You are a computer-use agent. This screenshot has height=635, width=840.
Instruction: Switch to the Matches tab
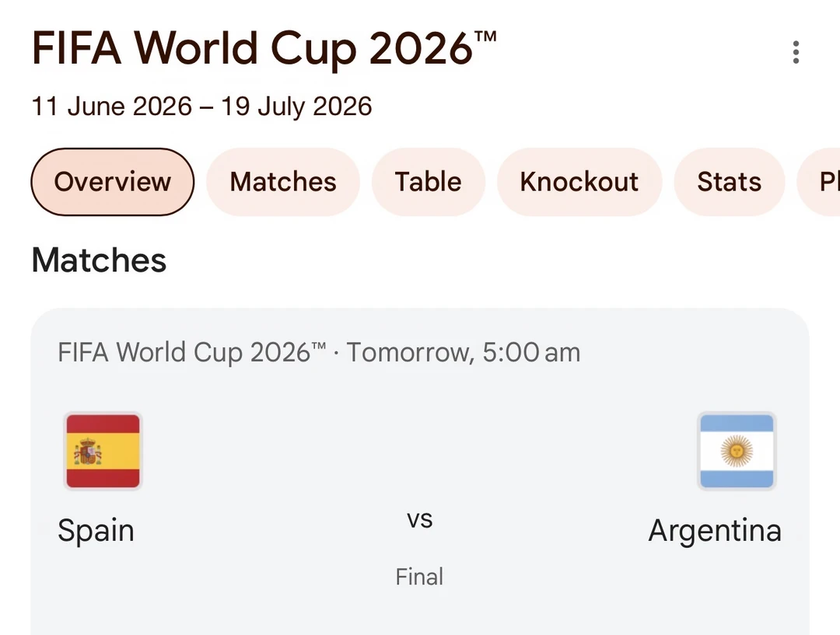tap(283, 182)
